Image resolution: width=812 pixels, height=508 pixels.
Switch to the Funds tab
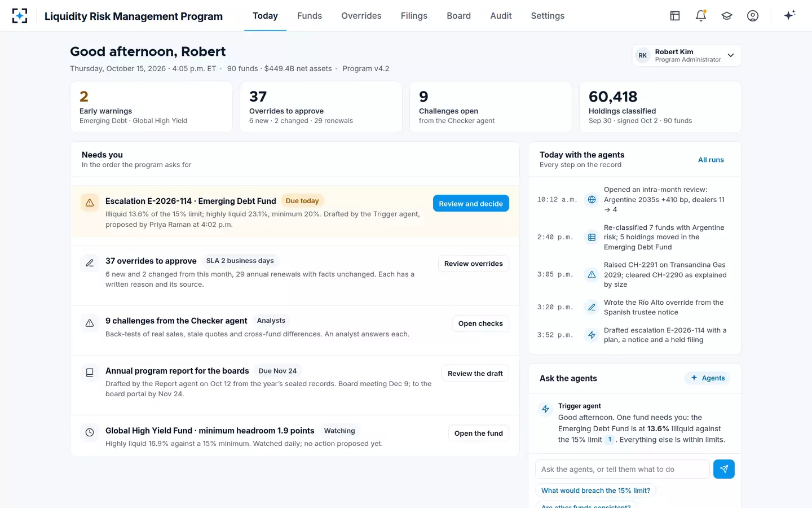tap(310, 16)
